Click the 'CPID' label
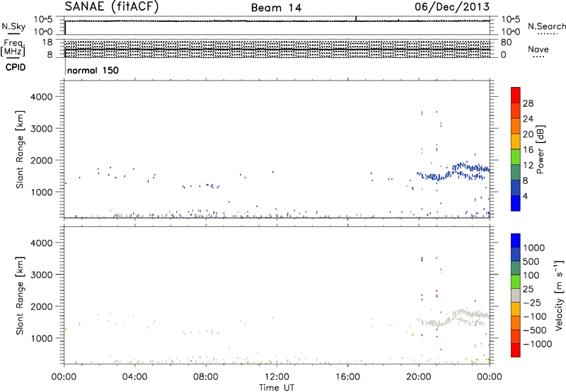Screen dimensions: 566x392 pos(16,67)
